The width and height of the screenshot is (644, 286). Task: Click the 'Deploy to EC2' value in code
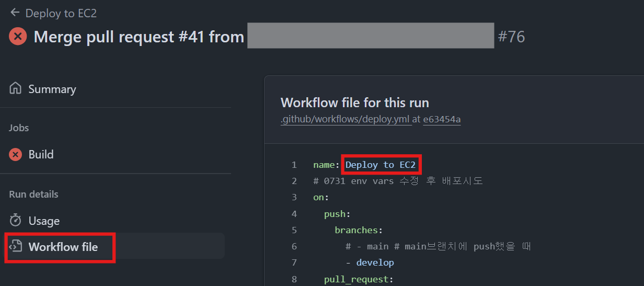tap(381, 165)
